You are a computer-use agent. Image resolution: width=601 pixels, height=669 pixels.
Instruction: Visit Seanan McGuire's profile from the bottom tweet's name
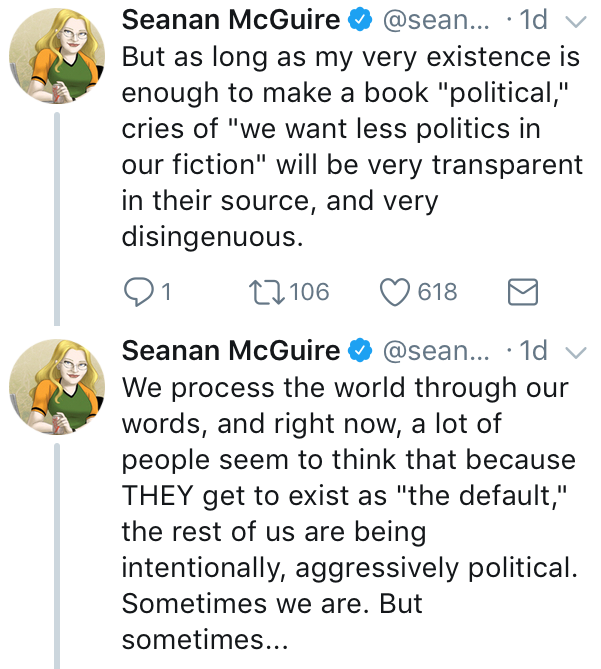click(231, 351)
